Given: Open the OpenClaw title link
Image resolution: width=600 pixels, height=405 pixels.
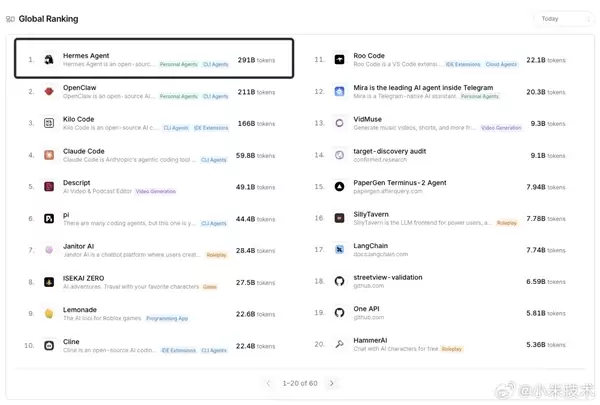Looking at the screenshot, I should coord(80,88).
